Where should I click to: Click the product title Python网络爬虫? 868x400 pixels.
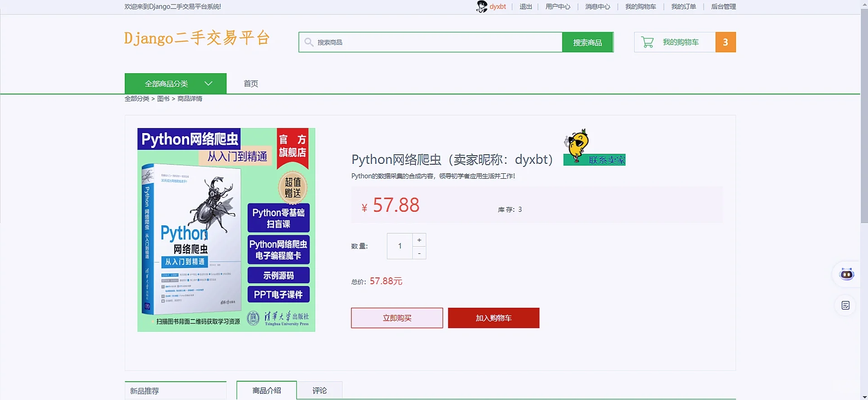pyautogui.click(x=452, y=159)
